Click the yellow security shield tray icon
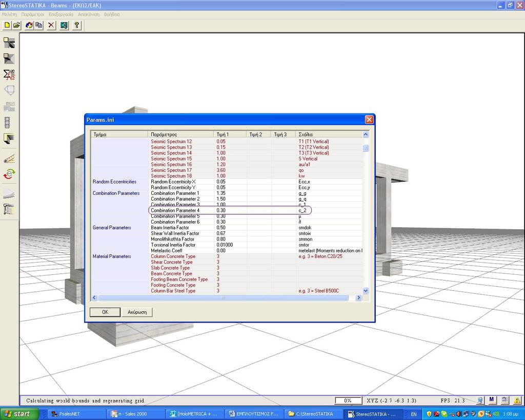The height and width of the screenshot is (420, 525). point(429,414)
